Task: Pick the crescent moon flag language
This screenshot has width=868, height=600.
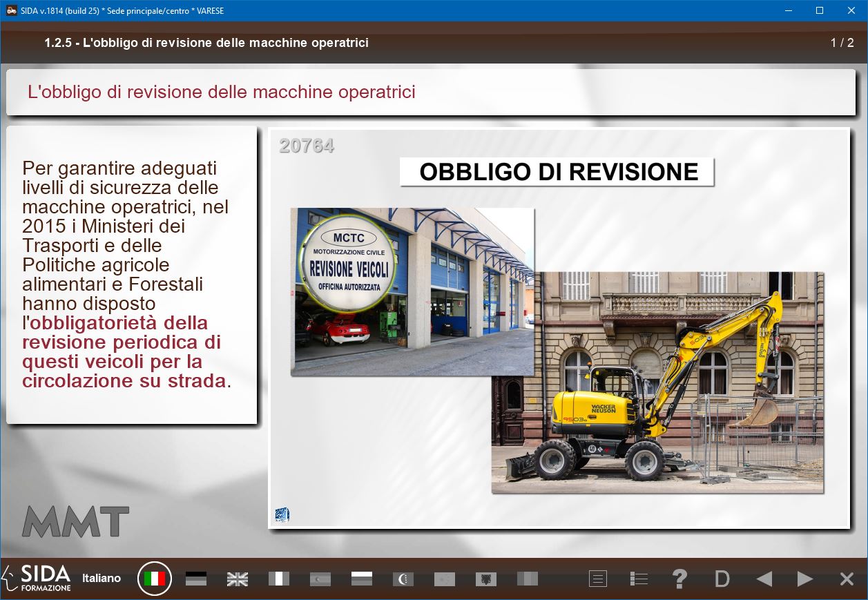Action: [403, 579]
